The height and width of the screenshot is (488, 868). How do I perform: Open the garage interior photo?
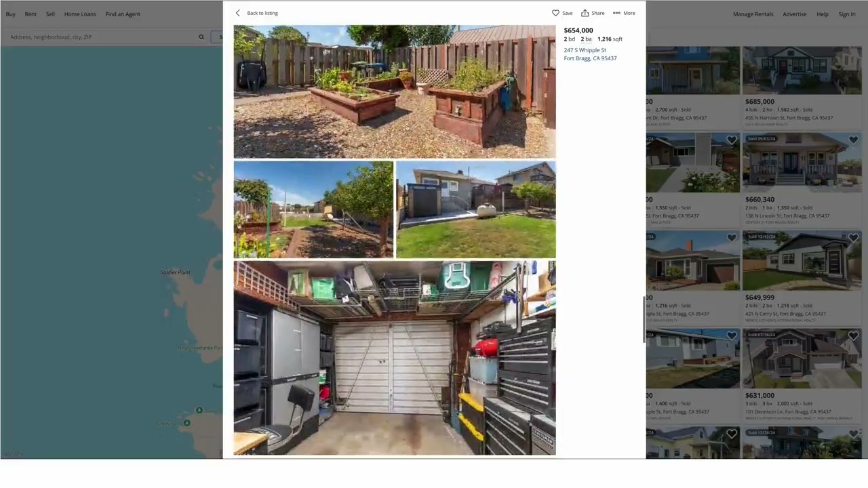tap(395, 358)
